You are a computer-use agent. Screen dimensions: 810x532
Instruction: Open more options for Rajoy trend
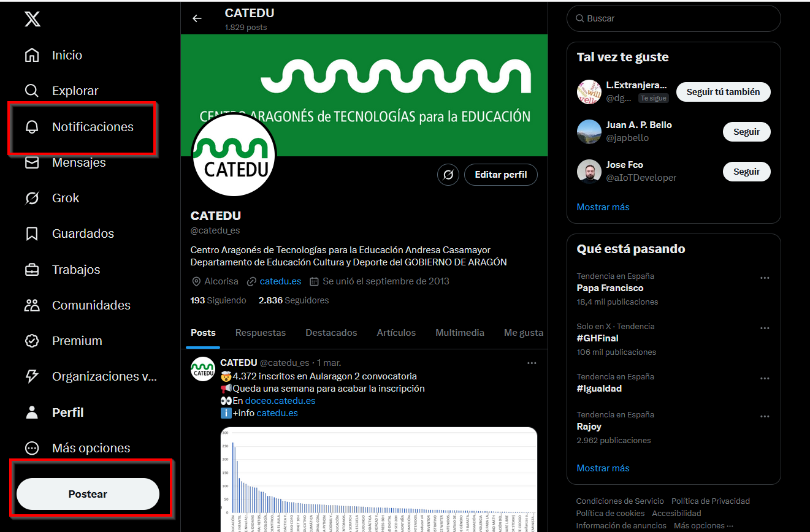(765, 416)
